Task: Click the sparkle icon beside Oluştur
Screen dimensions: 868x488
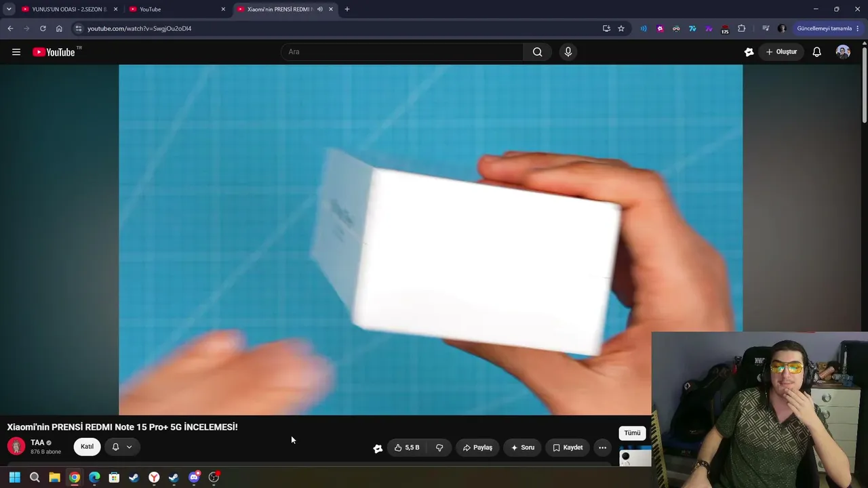Action: tap(749, 52)
